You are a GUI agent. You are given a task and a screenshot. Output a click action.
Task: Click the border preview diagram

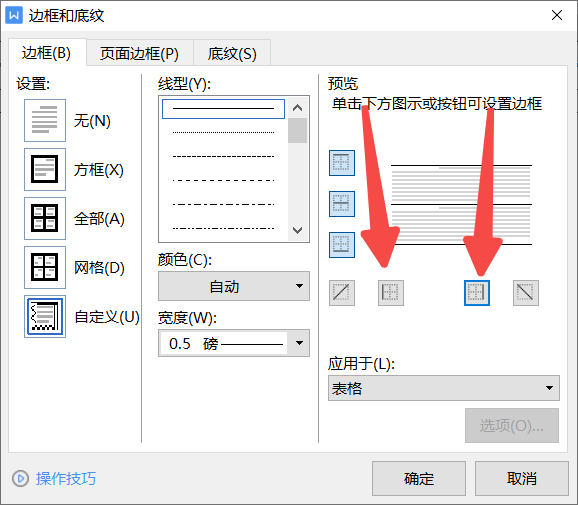point(461,205)
